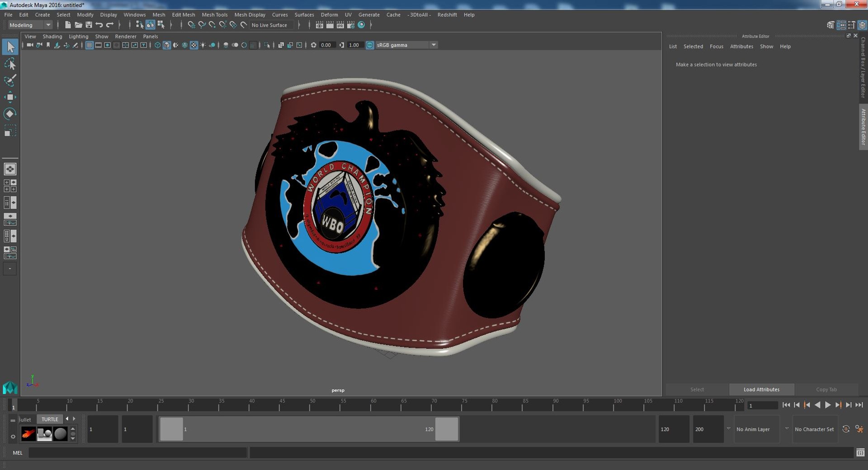
Task: Toggle snap to curves
Action: click(x=202, y=25)
